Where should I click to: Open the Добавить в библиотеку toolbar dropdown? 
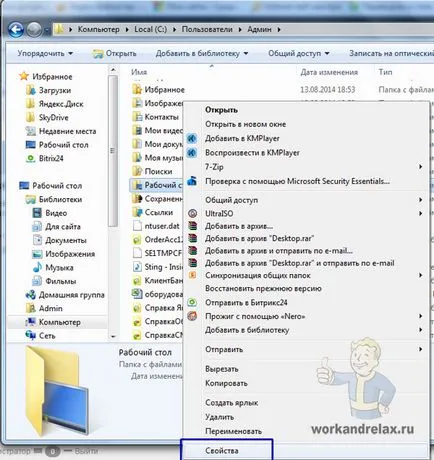pyautogui.click(x=202, y=53)
